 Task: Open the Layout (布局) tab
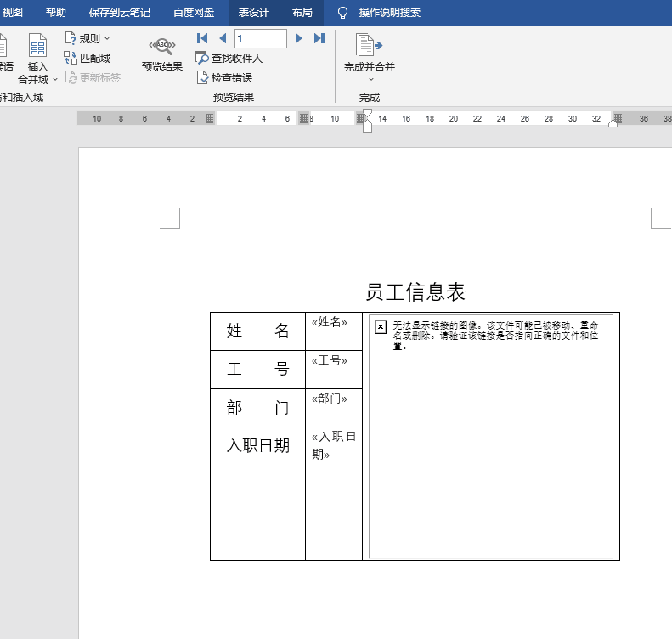[x=302, y=13]
